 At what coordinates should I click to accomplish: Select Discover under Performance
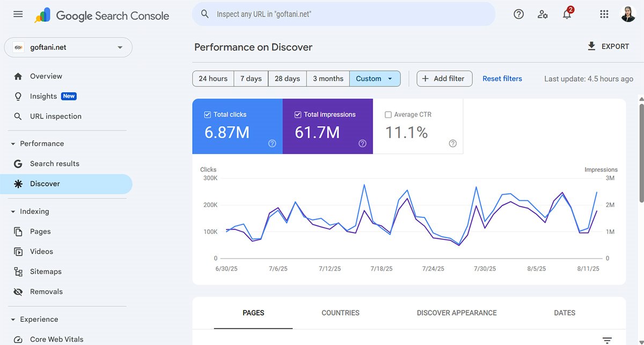(45, 183)
